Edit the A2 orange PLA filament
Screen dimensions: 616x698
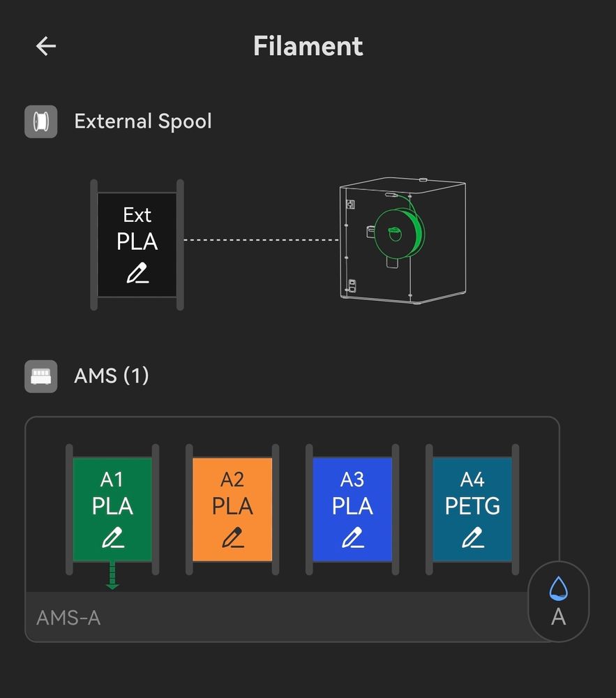point(232,537)
